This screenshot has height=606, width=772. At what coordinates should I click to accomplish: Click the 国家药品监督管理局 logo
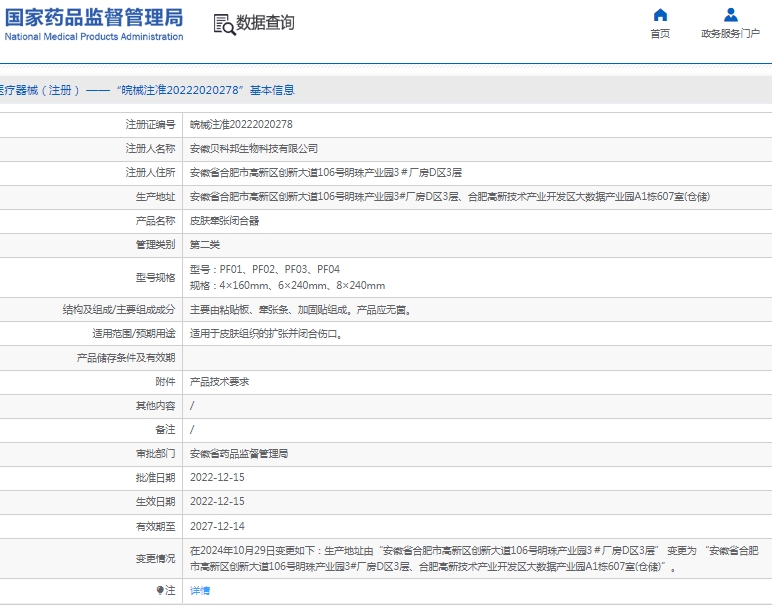pos(94,18)
